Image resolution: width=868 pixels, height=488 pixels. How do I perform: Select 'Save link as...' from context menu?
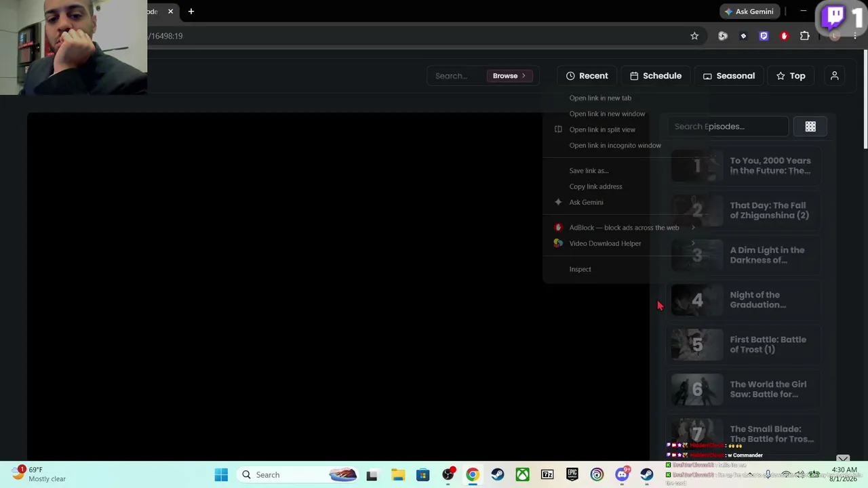point(589,171)
